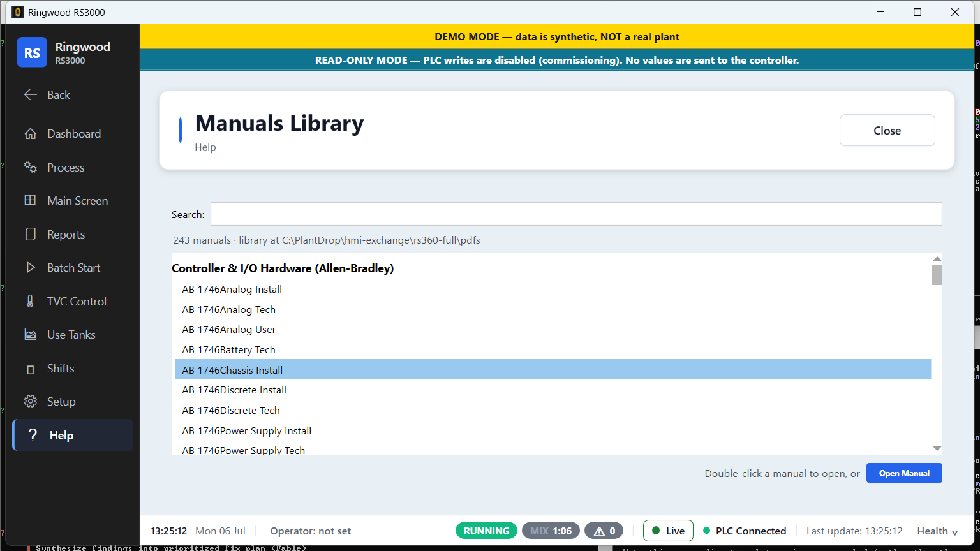Click the DEMO MODE yellow banner
The height and width of the screenshot is (551, 980).
pos(557,36)
